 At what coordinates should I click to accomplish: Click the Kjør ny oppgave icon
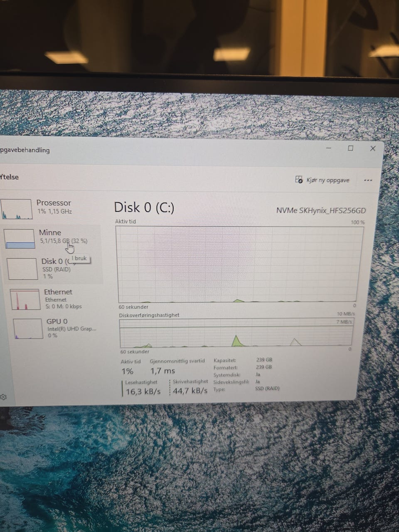click(x=299, y=180)
